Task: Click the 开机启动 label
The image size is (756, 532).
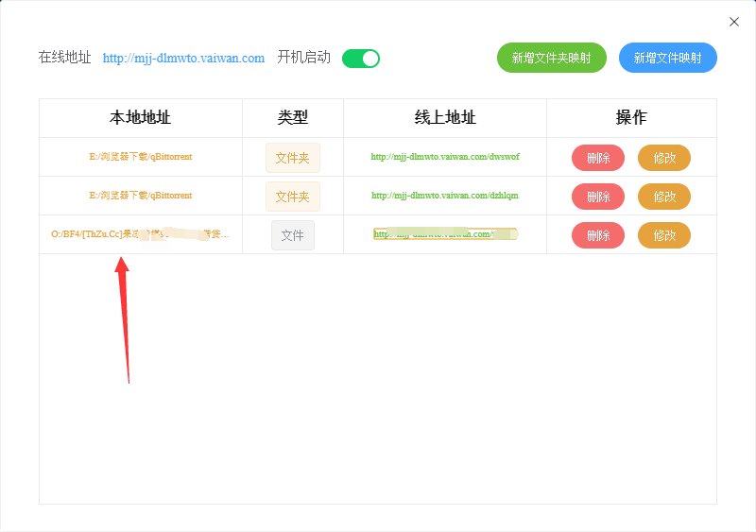Action: [303, 58]
